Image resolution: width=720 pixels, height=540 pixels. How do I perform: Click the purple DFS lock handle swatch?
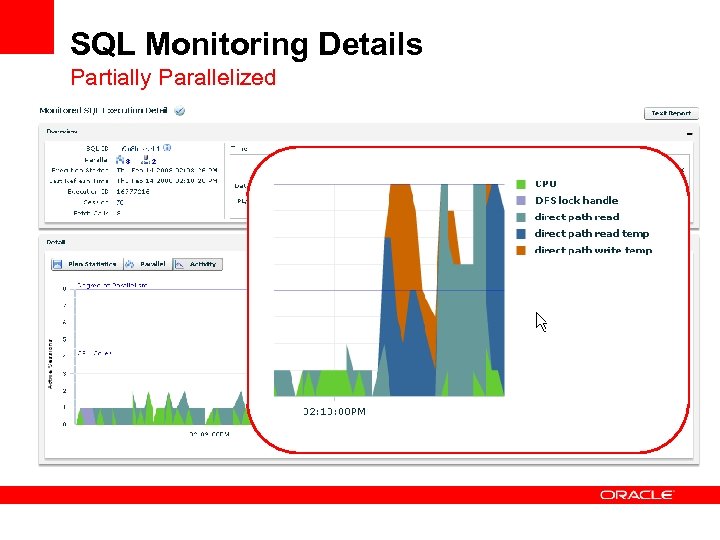click(x=521, y=201)
